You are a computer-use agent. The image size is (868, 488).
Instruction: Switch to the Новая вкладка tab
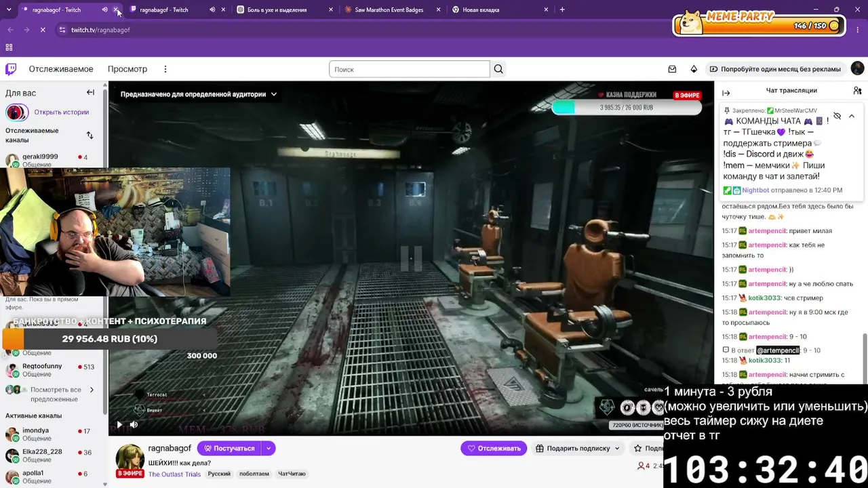(499, 9)
